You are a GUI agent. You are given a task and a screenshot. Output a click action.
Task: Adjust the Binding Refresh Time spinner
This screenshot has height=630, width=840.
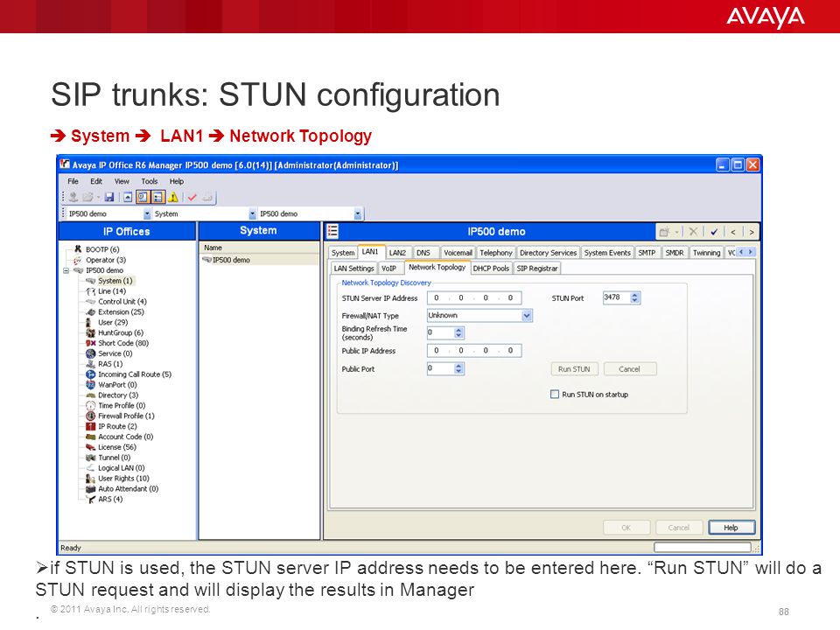(x=458, y=332)
